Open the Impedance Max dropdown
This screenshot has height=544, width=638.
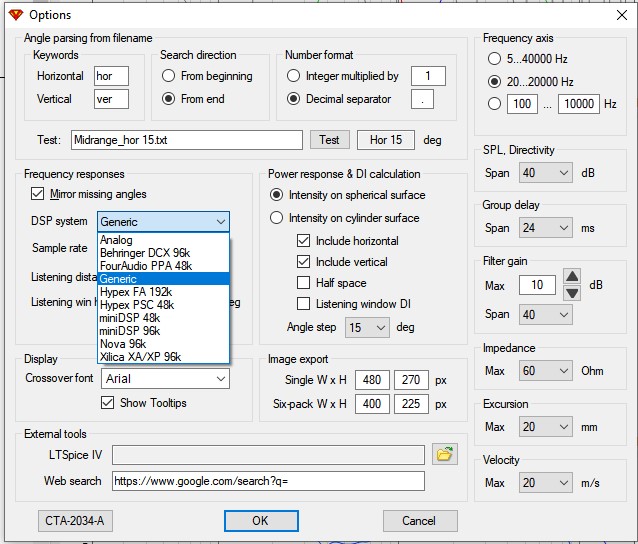(x=545, y=371)
